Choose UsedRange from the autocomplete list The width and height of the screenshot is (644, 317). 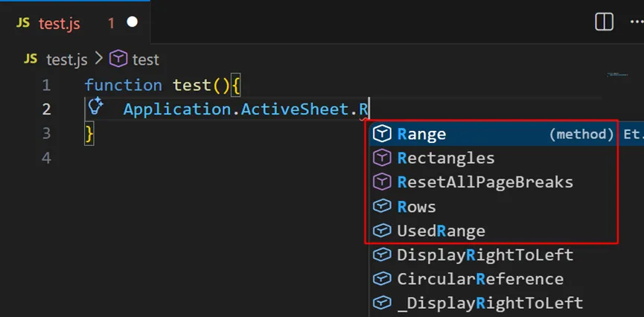[441, 231]
